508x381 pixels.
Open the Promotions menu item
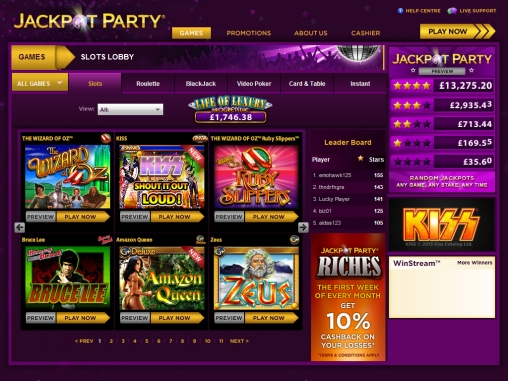click(249, 33)
